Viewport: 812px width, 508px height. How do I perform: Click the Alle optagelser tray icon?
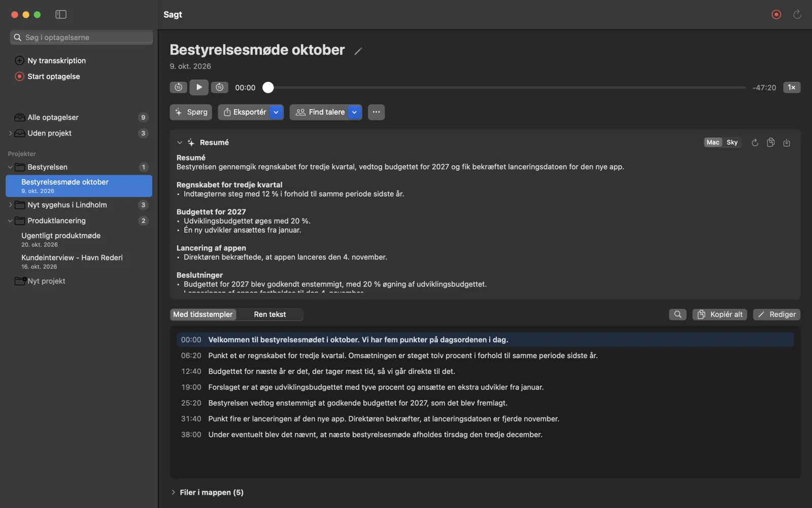[x=20, y=117]
